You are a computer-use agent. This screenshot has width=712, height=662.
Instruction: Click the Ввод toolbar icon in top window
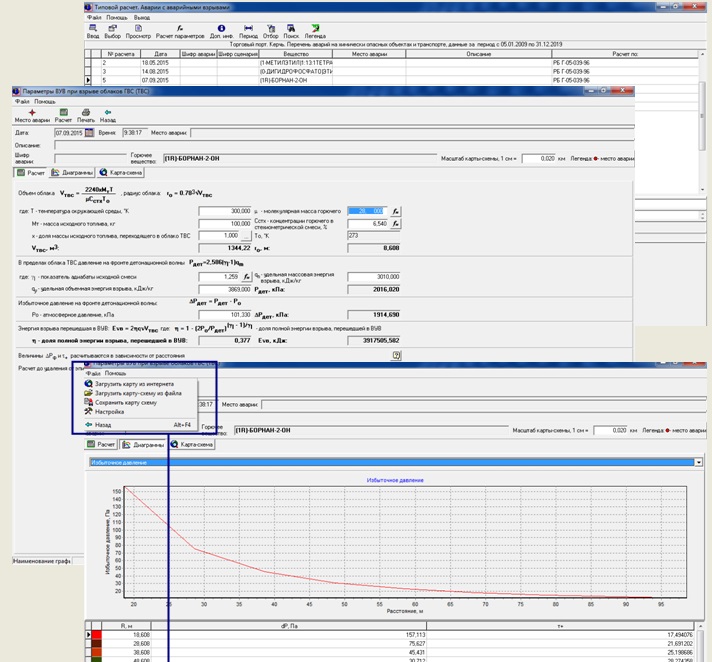click(93, 30)
